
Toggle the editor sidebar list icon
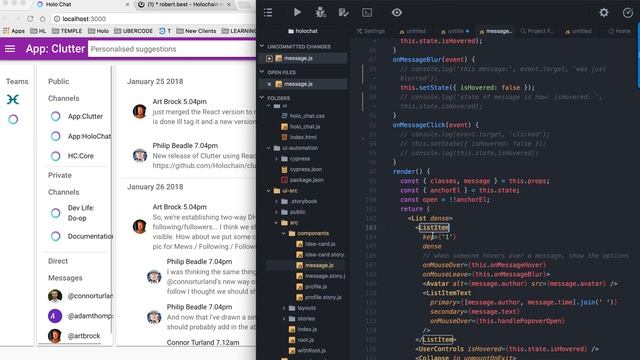[268, 13]
